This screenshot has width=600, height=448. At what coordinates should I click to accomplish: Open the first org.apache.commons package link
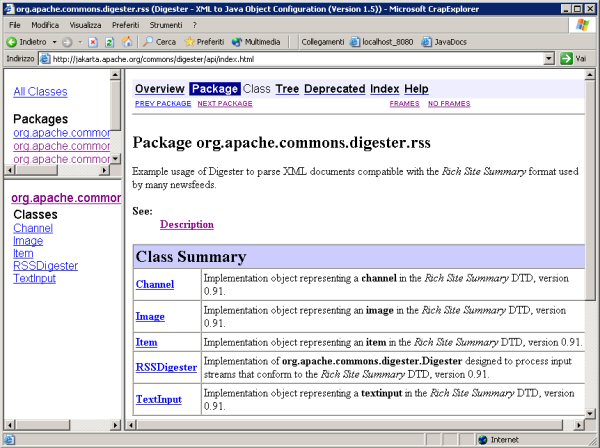tap(61, 133)
